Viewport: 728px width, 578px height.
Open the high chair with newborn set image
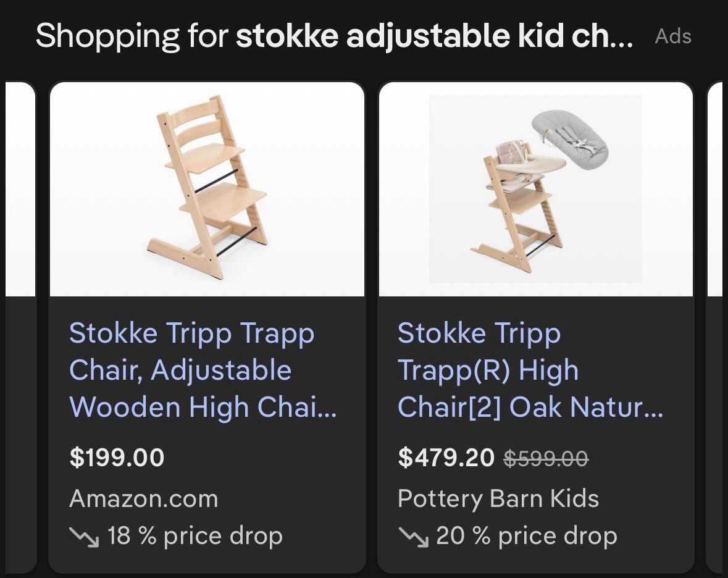(x=536, y=189)
